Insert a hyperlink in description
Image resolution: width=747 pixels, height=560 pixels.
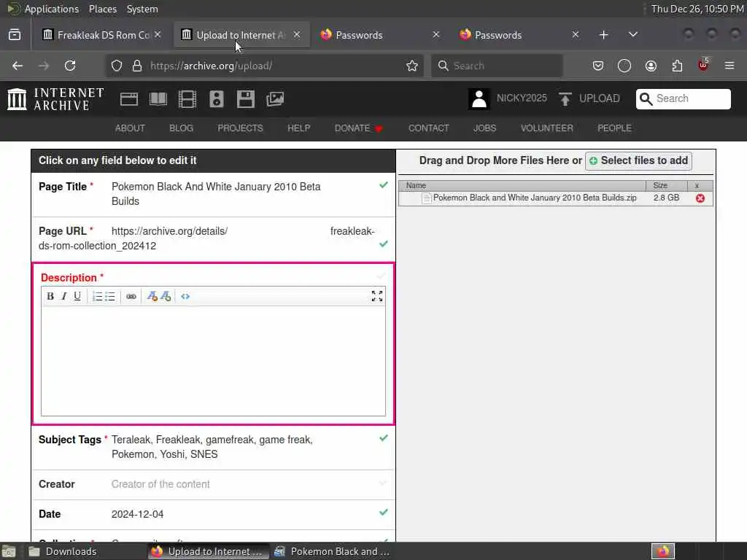(x=131, y=296)
